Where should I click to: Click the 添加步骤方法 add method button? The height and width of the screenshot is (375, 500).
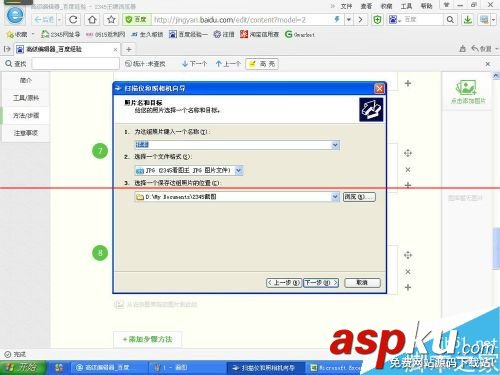(x=147, y=339)
